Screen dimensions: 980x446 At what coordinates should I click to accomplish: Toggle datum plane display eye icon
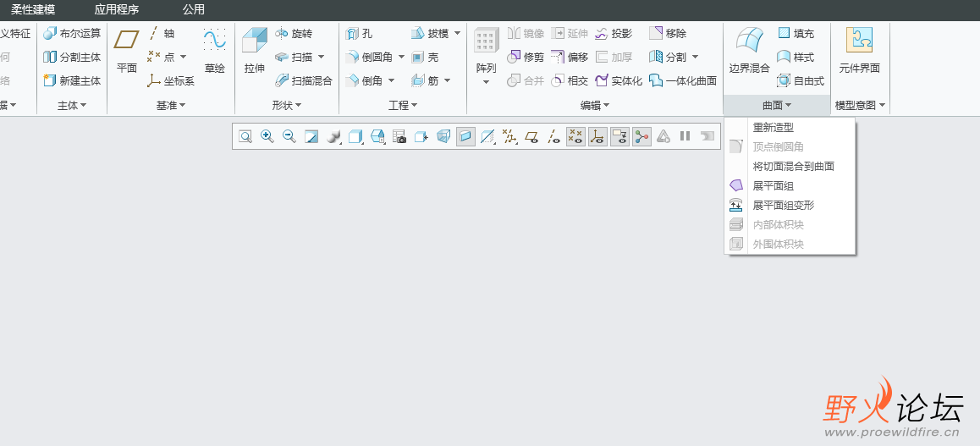[531, 137]
